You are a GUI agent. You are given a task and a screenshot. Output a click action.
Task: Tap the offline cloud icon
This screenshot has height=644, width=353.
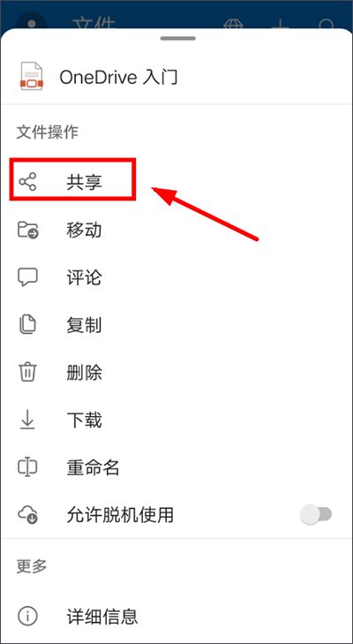[28, 515]
